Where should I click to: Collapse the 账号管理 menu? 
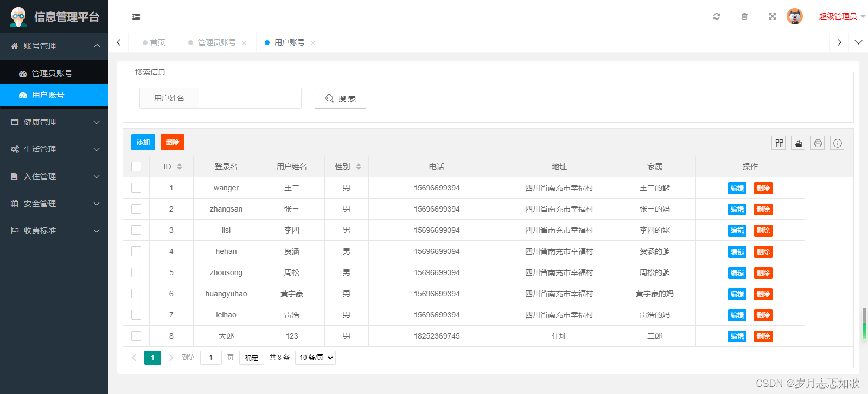click(54, 46)
